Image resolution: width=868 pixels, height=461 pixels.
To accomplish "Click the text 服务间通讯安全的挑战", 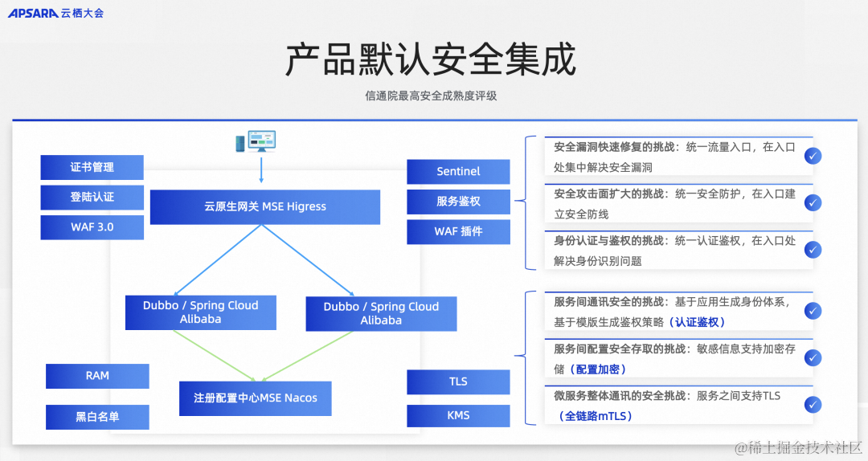I will tap(608, 302).
